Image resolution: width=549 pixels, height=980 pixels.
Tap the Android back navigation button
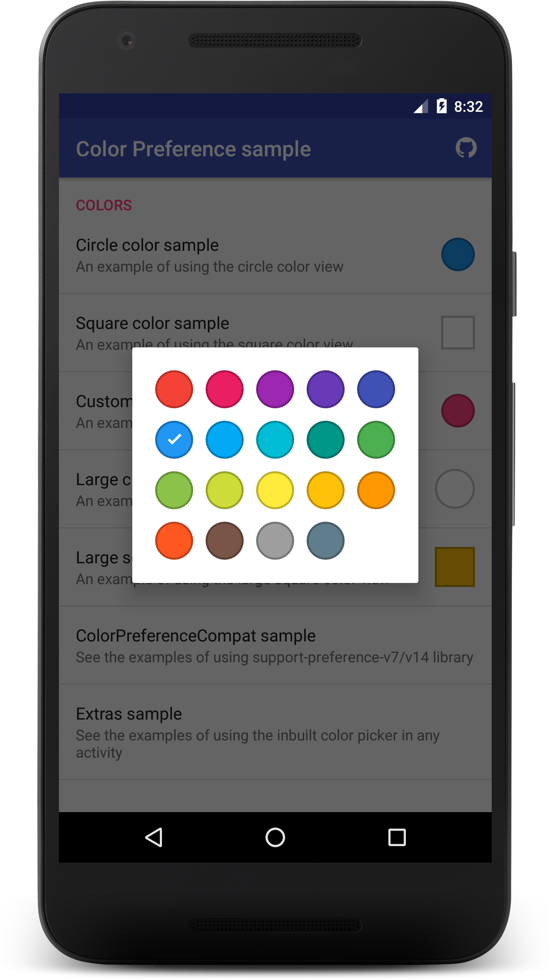[154, 837]
